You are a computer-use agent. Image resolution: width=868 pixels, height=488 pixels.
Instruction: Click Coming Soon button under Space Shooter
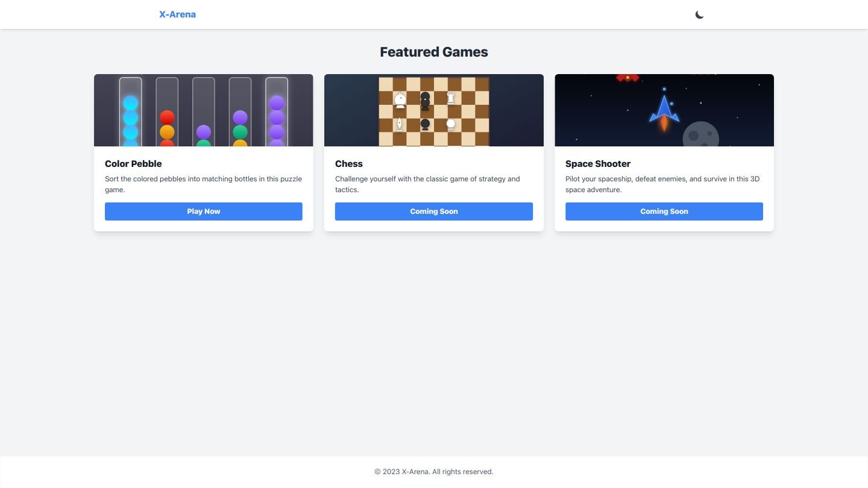(x=664, y=211)
